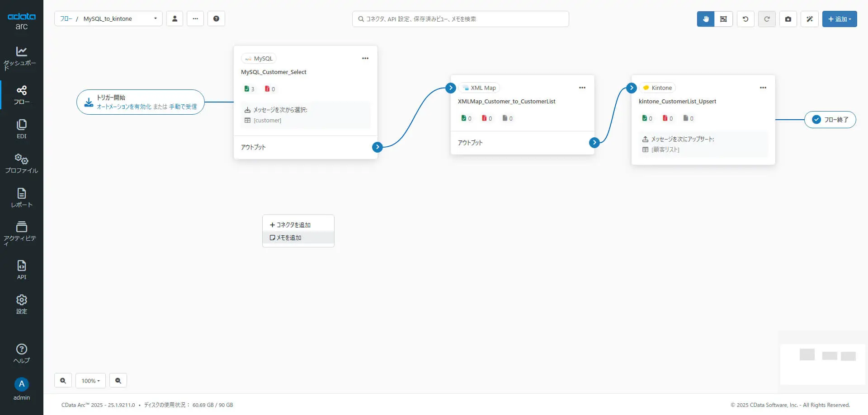Select the XMLMap_Customer_to_CustomerList connector name
Viewport: 868px width, 415px height.
coord(506,101)
